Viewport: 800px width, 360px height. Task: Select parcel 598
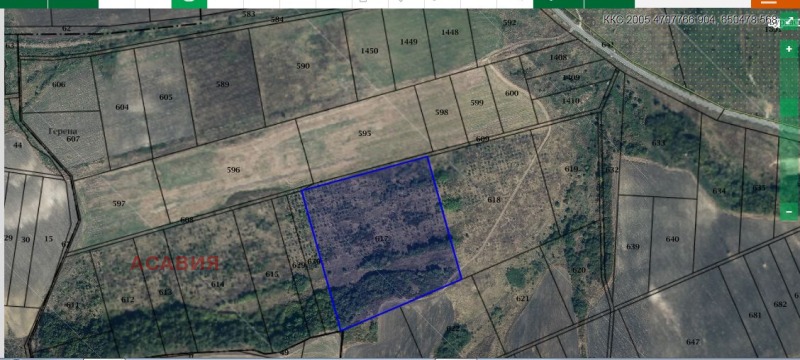[442, 112]
